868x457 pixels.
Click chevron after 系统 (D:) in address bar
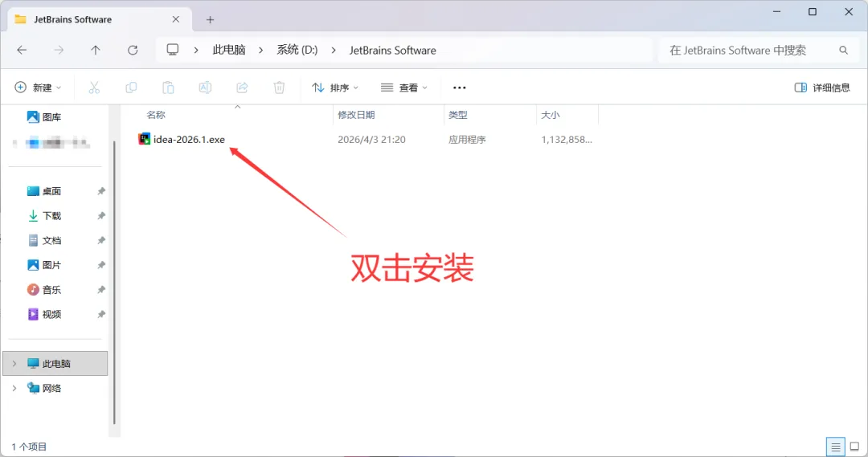(334, 51)
